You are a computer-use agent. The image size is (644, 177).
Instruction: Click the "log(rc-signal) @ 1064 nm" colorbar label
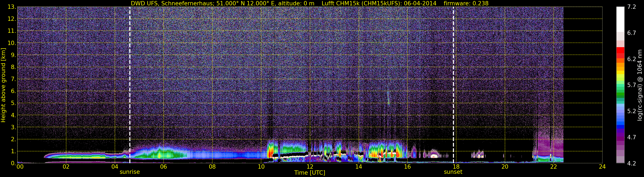[640, 85]
